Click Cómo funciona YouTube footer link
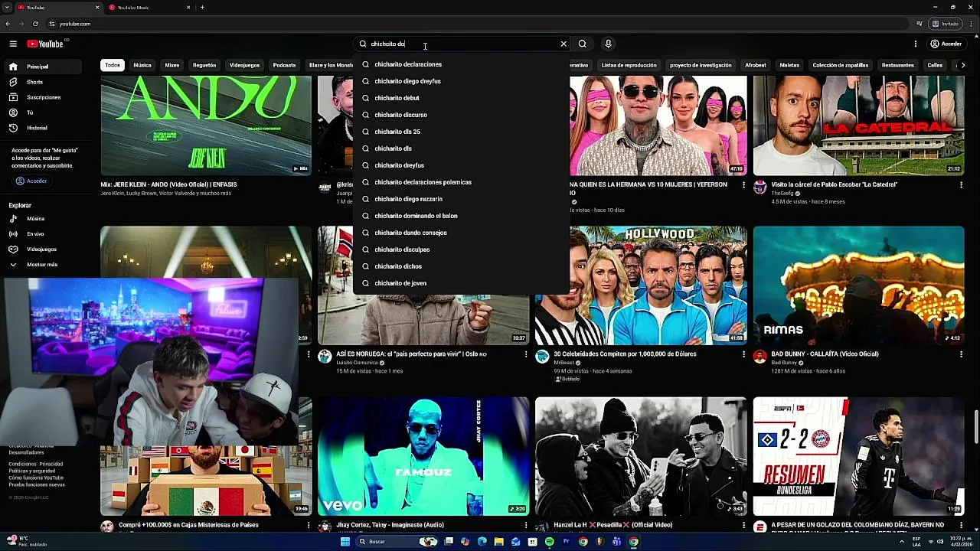The image size is (980, 551). coord(36,478)
